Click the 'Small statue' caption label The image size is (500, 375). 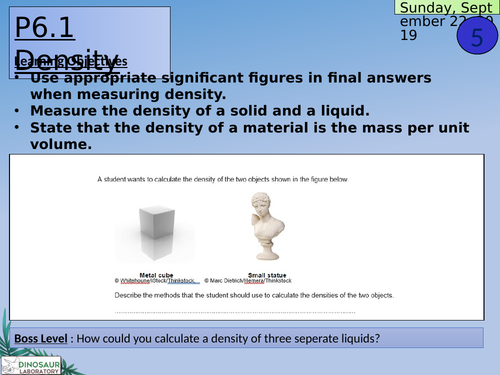pyautogui.click(x=267, y=275)
